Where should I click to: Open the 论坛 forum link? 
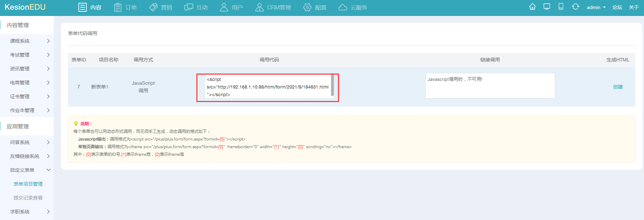617,7
